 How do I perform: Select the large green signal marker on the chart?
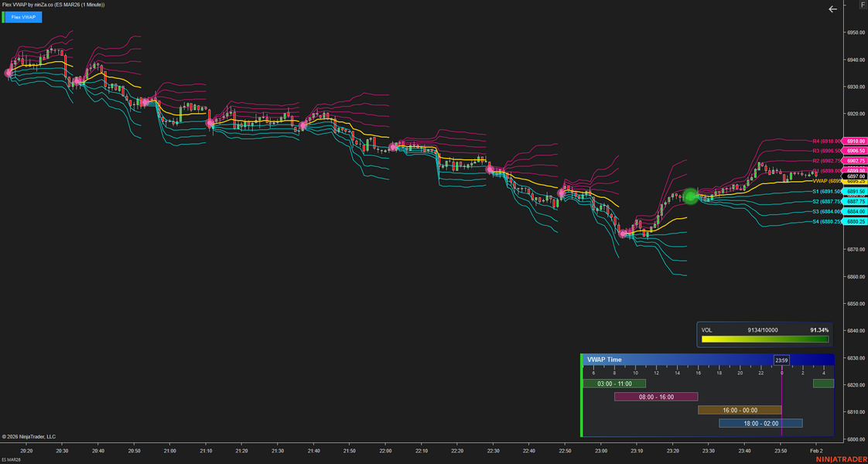(689, 196)
